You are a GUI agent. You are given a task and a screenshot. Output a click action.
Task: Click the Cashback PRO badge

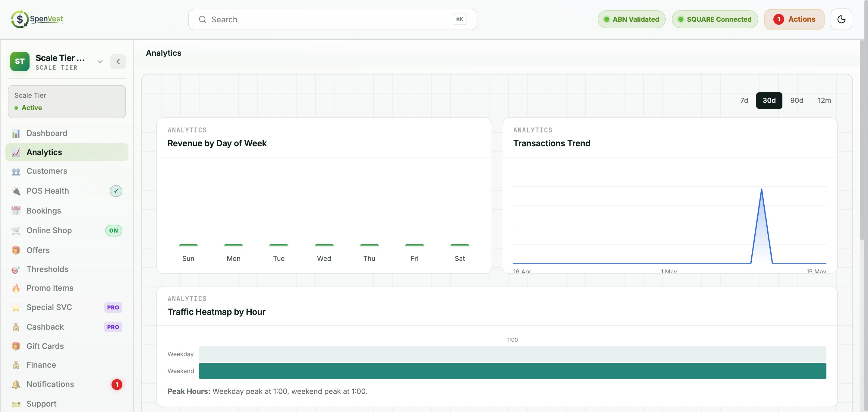[113, 327]
